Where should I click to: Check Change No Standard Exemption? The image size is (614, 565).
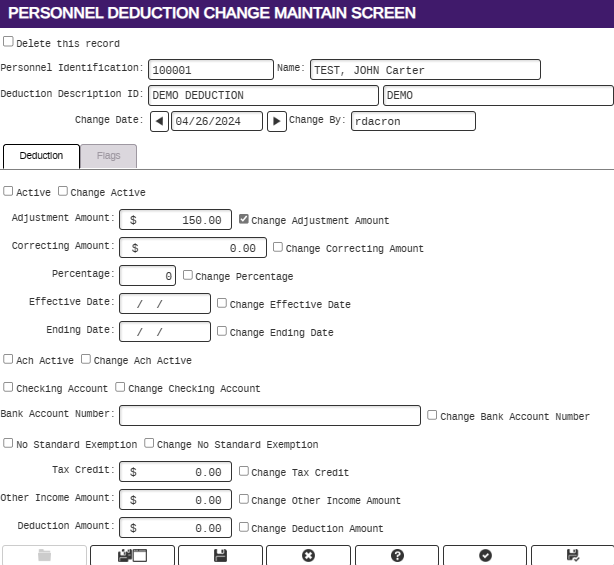point(149,443)
